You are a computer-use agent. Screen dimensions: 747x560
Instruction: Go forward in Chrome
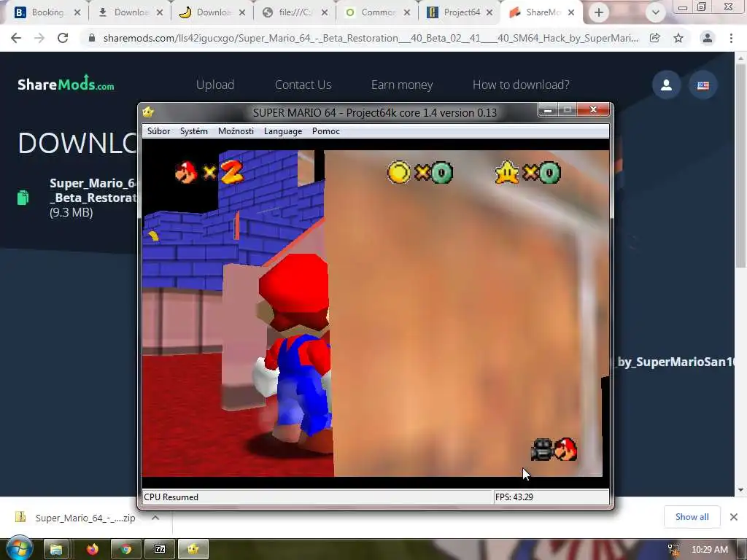click(x=39, y=38)
